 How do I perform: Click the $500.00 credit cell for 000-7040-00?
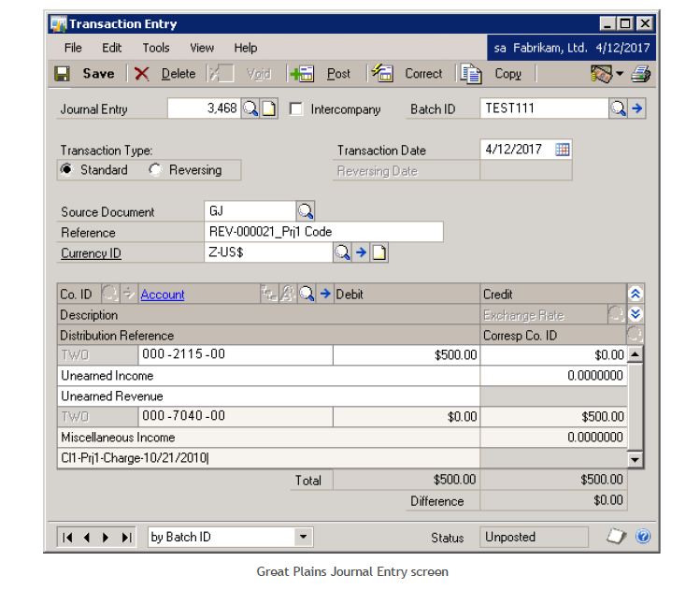click(553, 417)
